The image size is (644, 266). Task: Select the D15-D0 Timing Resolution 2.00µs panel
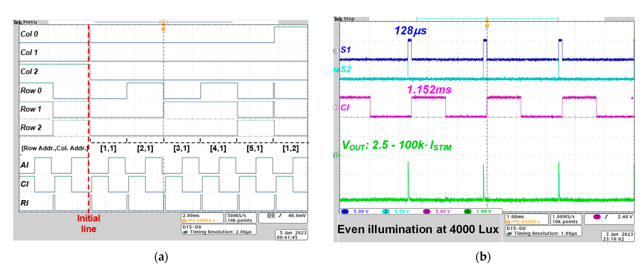(218, 229)
